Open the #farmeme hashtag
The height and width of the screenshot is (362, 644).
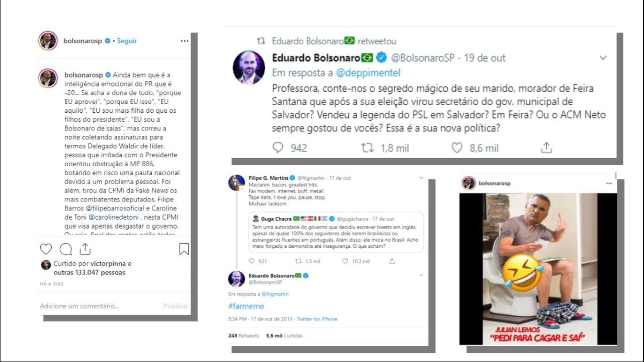point(246,306)
